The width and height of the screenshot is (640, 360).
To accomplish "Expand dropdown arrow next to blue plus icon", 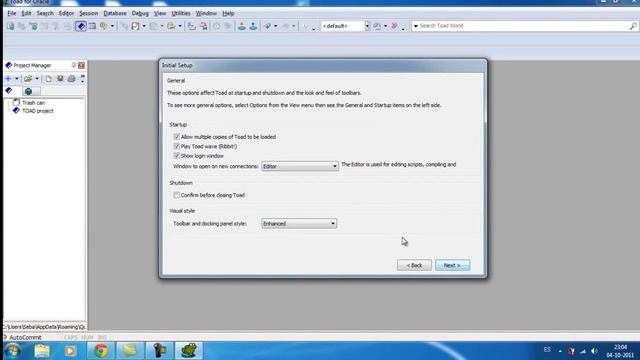I will coord(16,78).
